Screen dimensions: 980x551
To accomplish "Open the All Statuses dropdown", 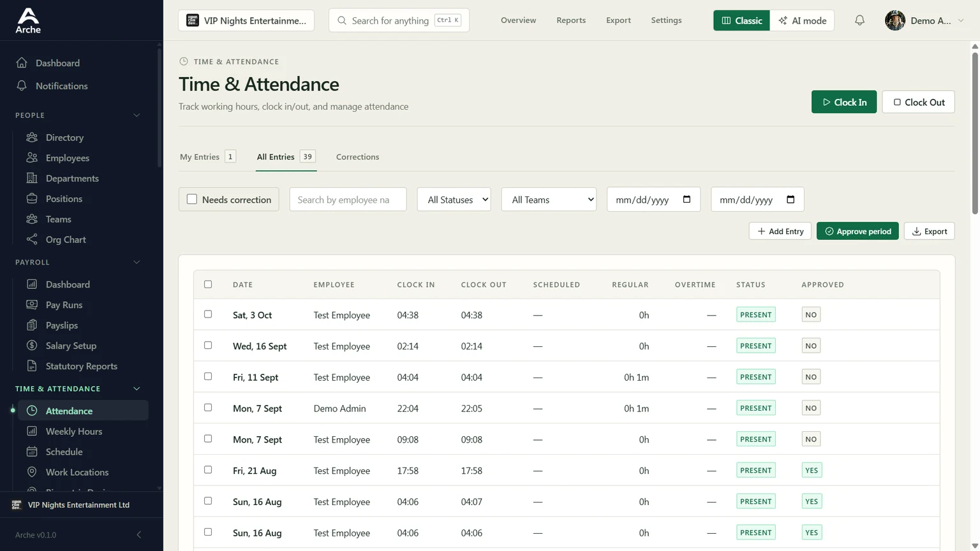I will point(454,200).
